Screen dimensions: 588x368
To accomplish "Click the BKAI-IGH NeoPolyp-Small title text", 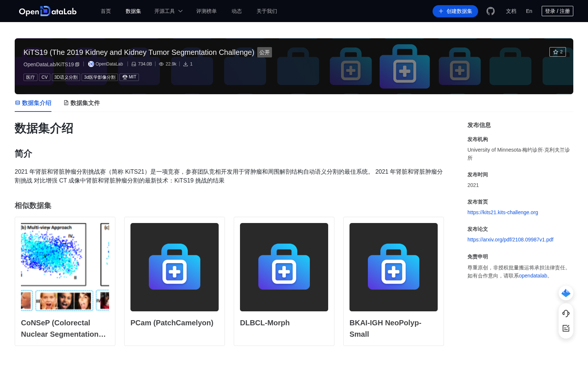I will tap(386, 328).
